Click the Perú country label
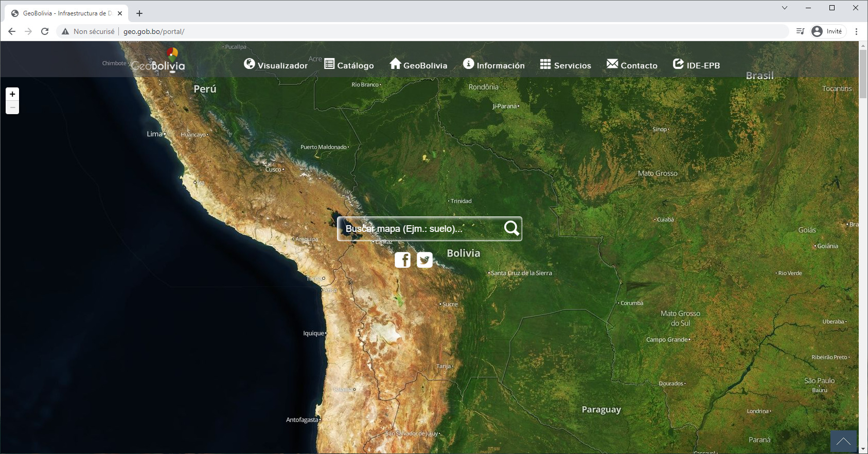868x454 pixels. click(205, 89)
